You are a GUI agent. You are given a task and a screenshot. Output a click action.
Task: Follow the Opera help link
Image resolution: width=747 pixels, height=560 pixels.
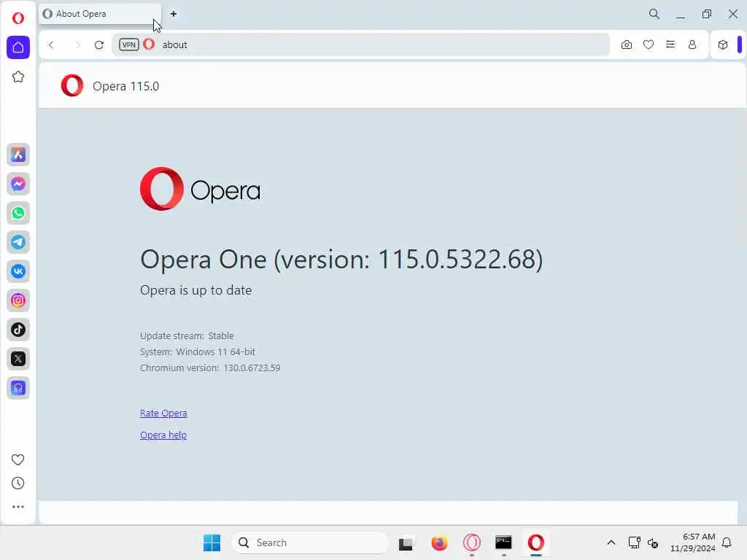point(163,435)
